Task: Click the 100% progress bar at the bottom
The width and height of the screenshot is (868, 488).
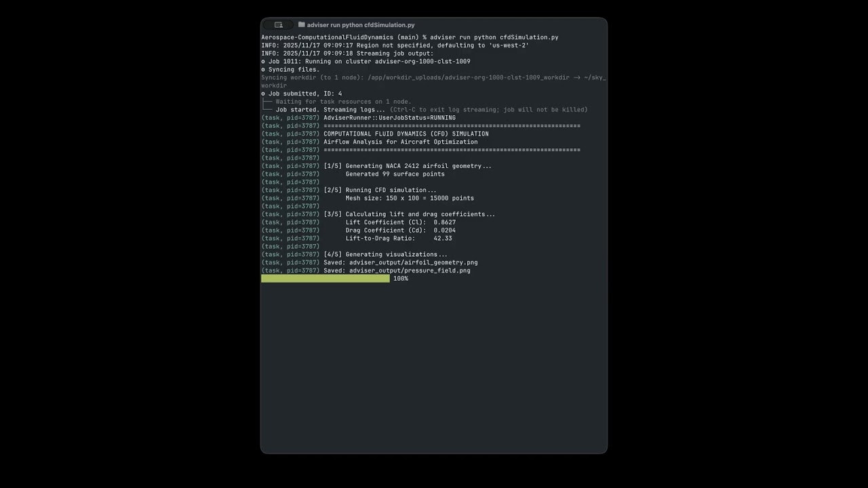Action: 324,278
